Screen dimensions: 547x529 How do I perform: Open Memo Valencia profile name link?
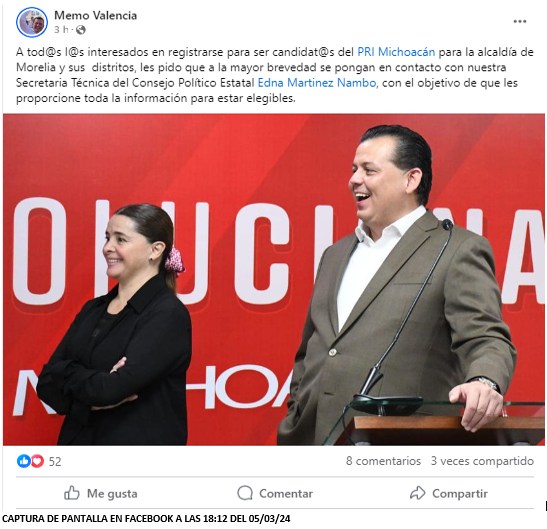coord(95,15)
